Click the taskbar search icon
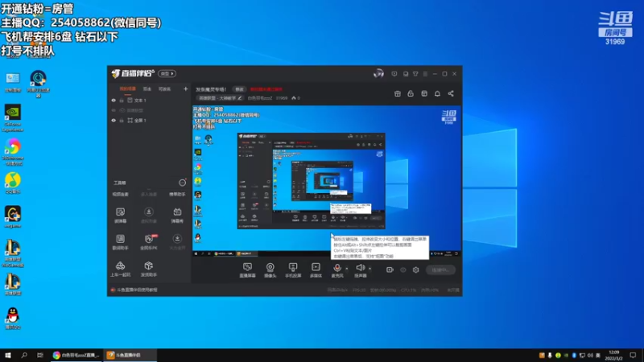The height and width of the screenshot is (362, 644). click(24, 355)
